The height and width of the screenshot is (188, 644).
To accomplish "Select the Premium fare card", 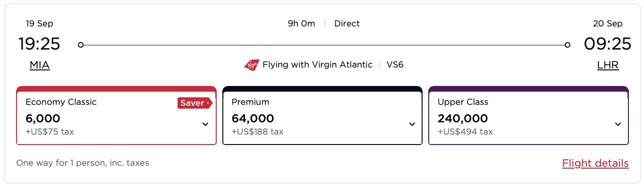I will pos(322,116).
